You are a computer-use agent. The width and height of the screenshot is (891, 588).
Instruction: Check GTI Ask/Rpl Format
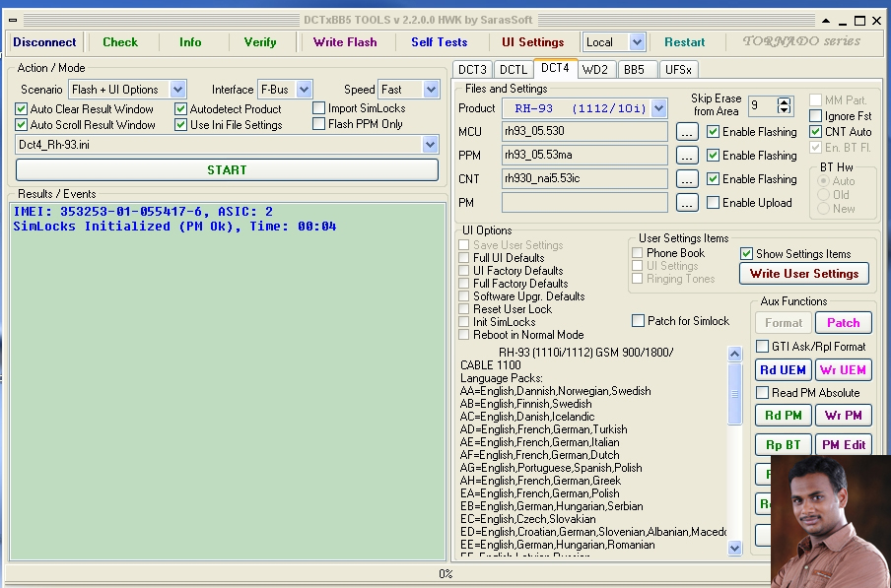[x=762, y=347]
